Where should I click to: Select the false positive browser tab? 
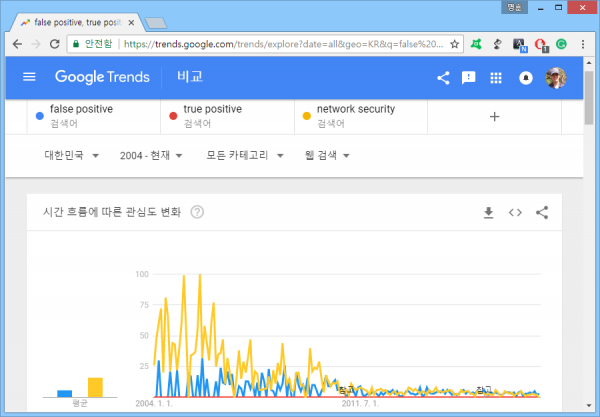[x=77, y=23]
